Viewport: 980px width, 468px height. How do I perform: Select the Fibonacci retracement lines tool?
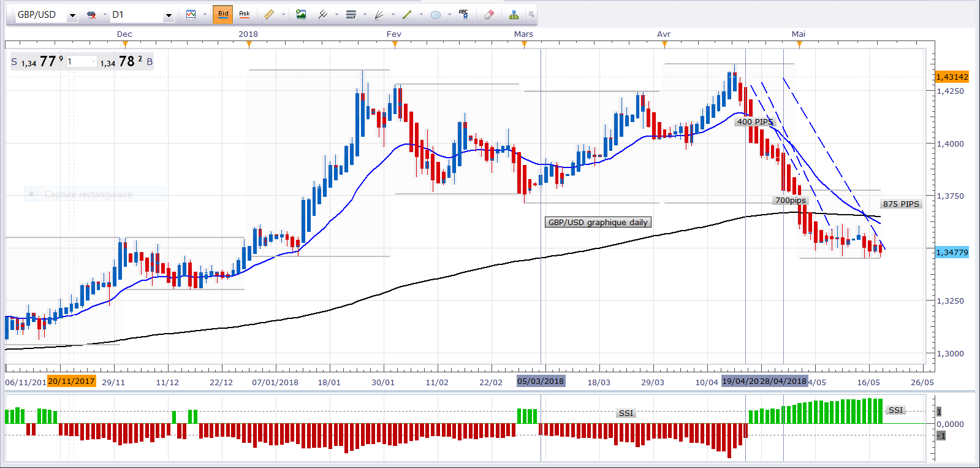pos(351,14)
